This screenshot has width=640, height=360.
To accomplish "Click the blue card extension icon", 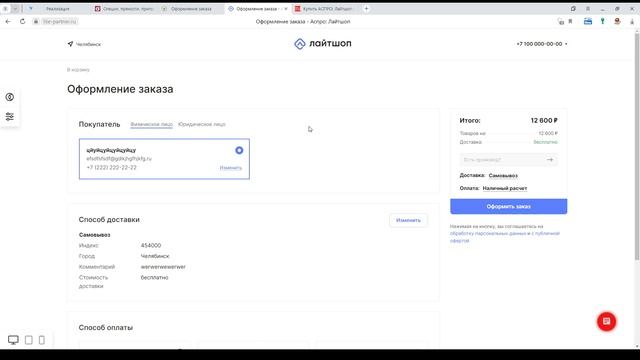I will pyautogui.click(x=588, y=22).
